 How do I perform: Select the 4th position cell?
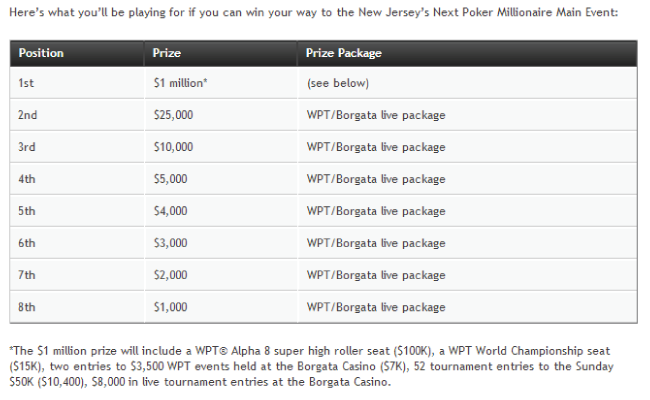click(x=27, y=179)
